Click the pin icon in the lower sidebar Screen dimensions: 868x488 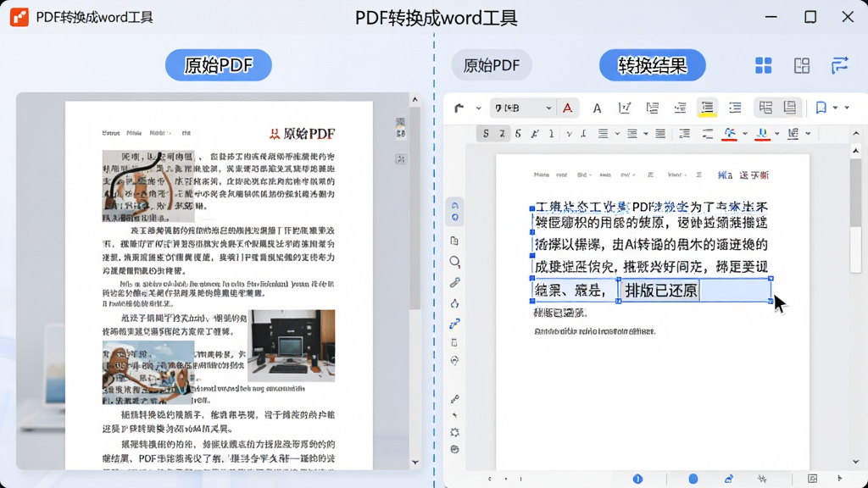click(454, 399)
